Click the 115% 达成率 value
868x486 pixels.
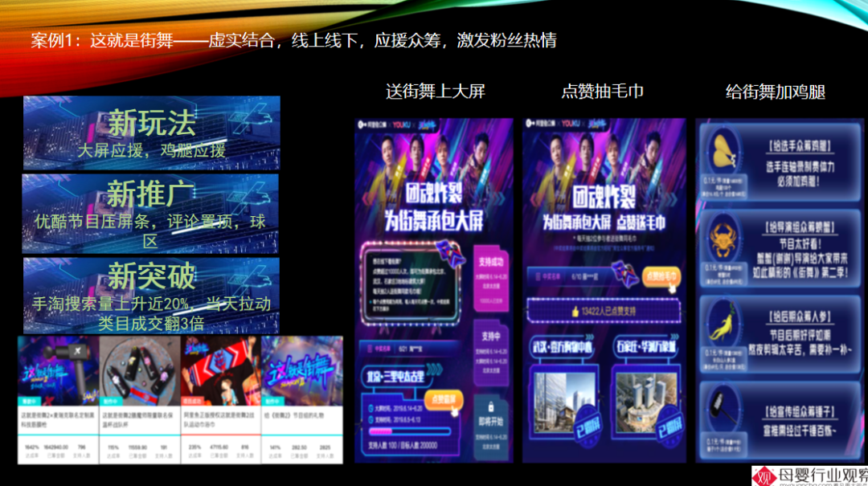coord(113,447)
